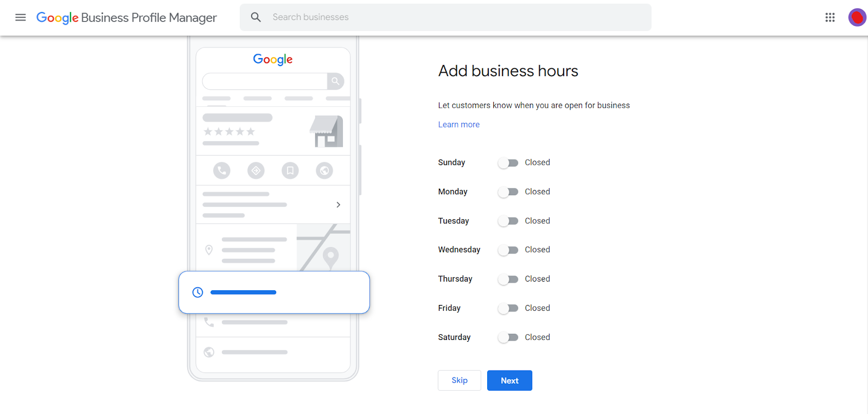Enable Wednesday business hours
868x414 pixels.
click(508, 250)
